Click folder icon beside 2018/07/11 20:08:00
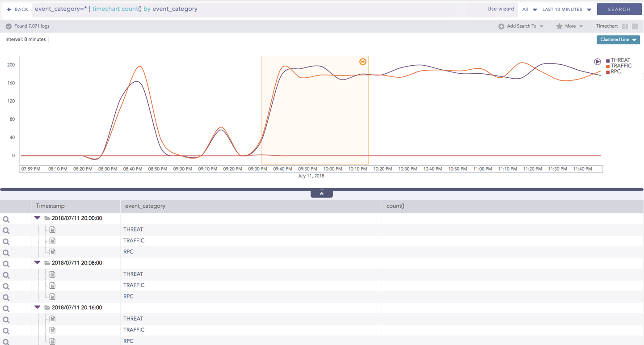 [47, 263]
